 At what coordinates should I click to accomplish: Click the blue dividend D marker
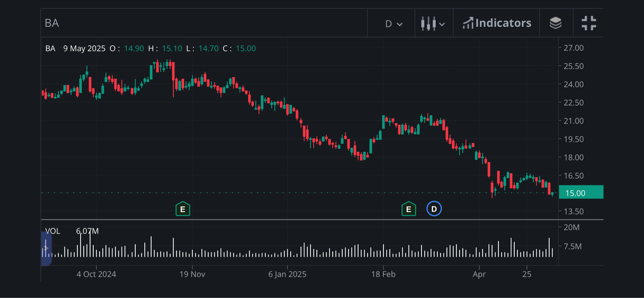pyautogui.click(x=434, y=209)
